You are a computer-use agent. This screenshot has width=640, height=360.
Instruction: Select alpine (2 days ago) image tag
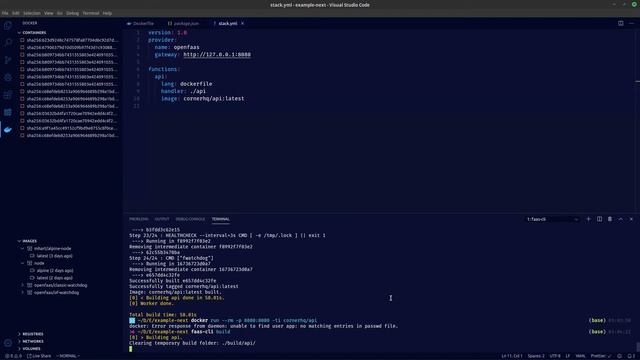(55, 271)
